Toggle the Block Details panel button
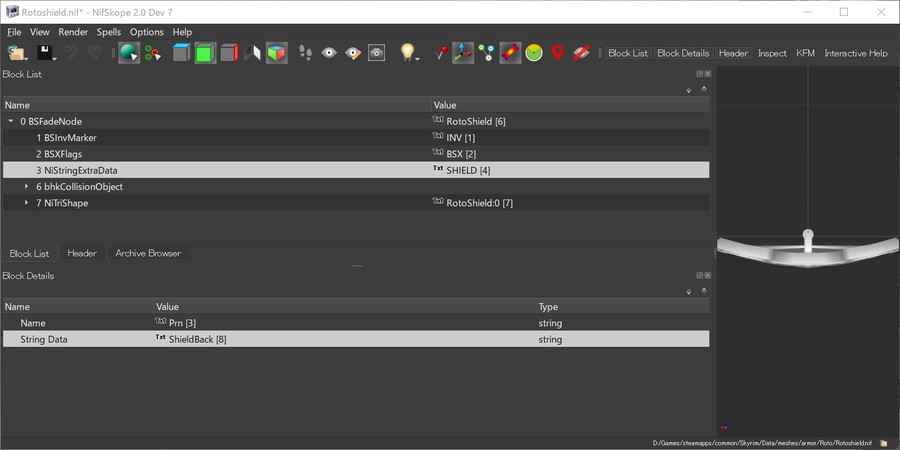The height and width of the screenshot is (450, 900). (x=683, y=53)
